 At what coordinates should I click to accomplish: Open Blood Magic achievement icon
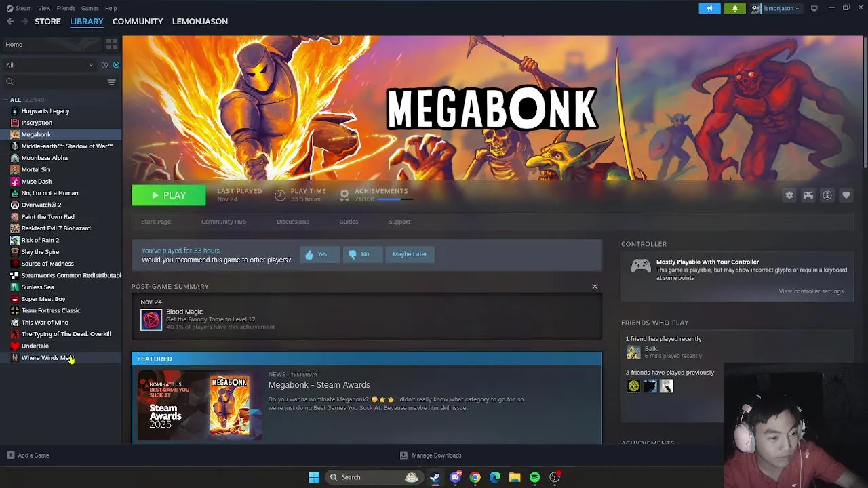tap(151, 320)
